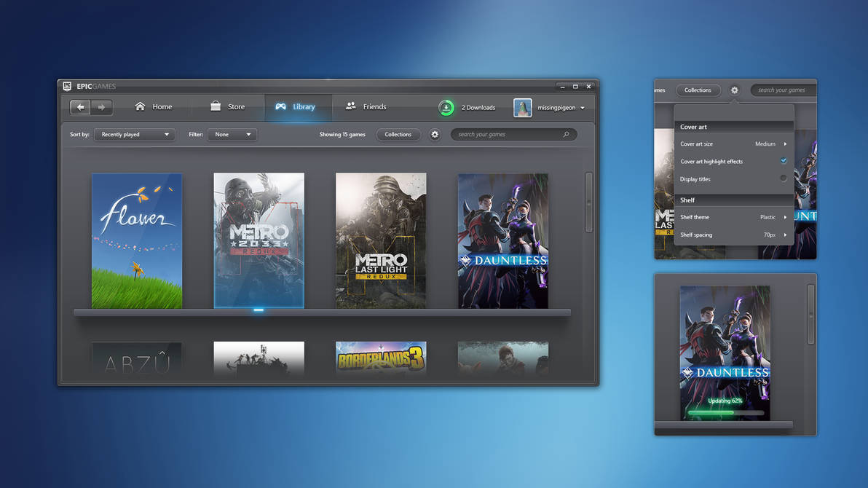Screen dimensions: 868x488
Task: Click the gear icon in settings popup panel
Action: [x=735, y=90]
